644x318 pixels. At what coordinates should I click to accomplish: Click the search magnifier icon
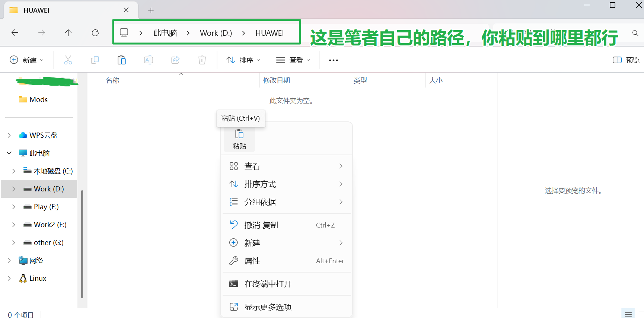(x=635, y=33)
